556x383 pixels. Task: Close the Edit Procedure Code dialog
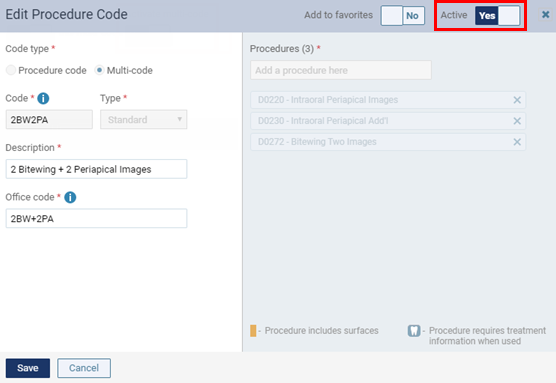point(545,15)
